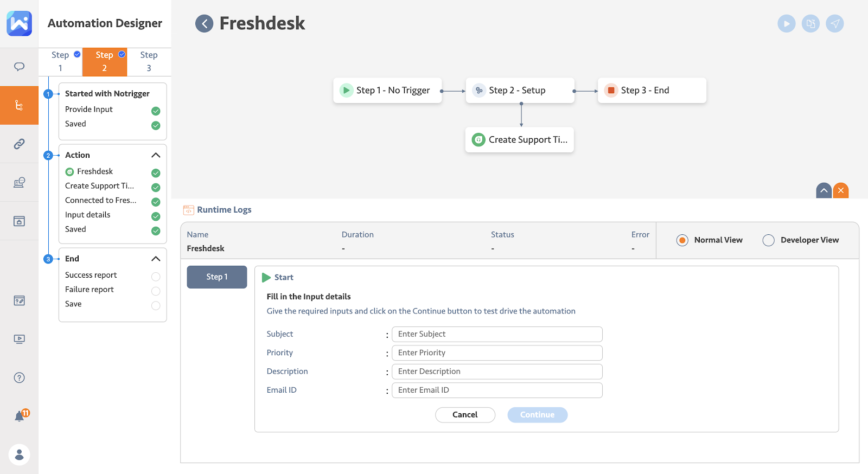Screen dimensions: 868x474
Task: Switch to the Step 3 tab
Action: [x=149, y=62]
